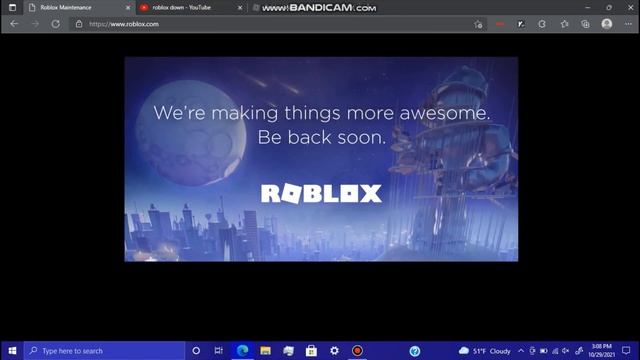This screenshot has width=640, height=360.
Task: Open the Microsoft Store taskbar icon
Action: (x=311, y=351)
